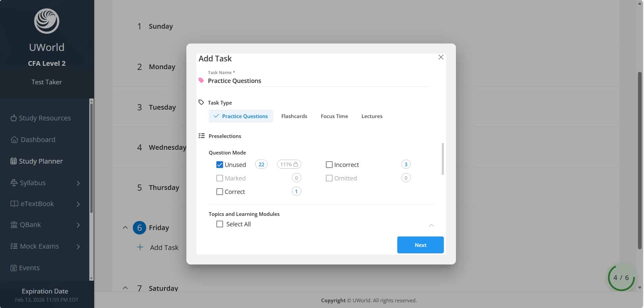Click the UWorld logo icon
644x308 pixels.
click(47, 21)
